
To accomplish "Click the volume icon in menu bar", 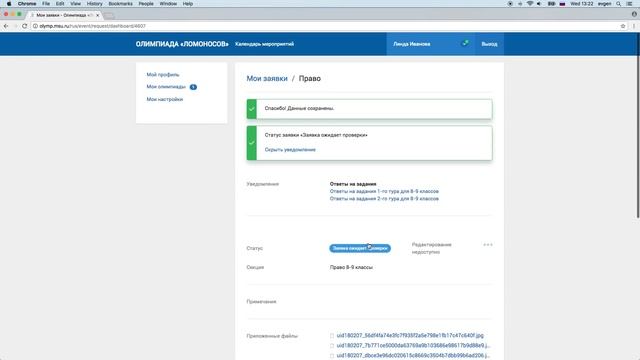I will 539,4.
